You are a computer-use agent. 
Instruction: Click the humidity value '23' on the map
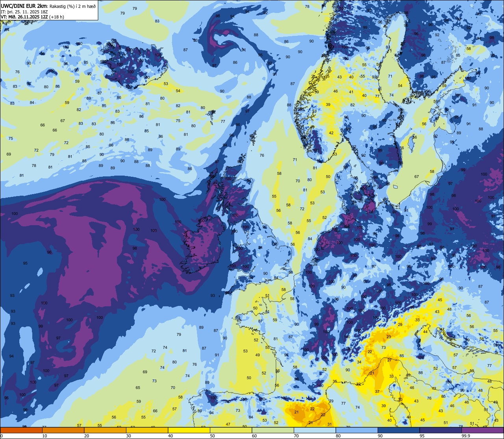point(389,337)
